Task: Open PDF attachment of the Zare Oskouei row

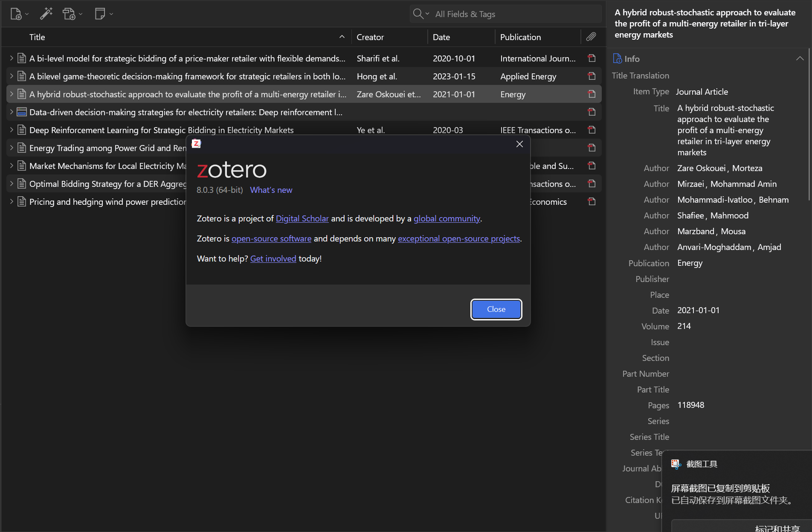Action: [592, 94]
